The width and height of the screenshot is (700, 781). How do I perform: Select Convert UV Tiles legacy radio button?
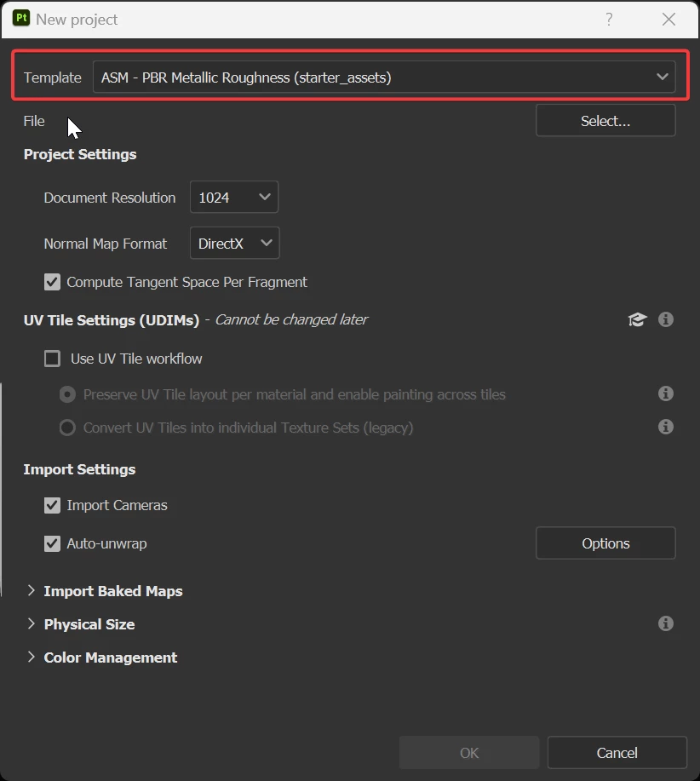(x=67, y=428)
